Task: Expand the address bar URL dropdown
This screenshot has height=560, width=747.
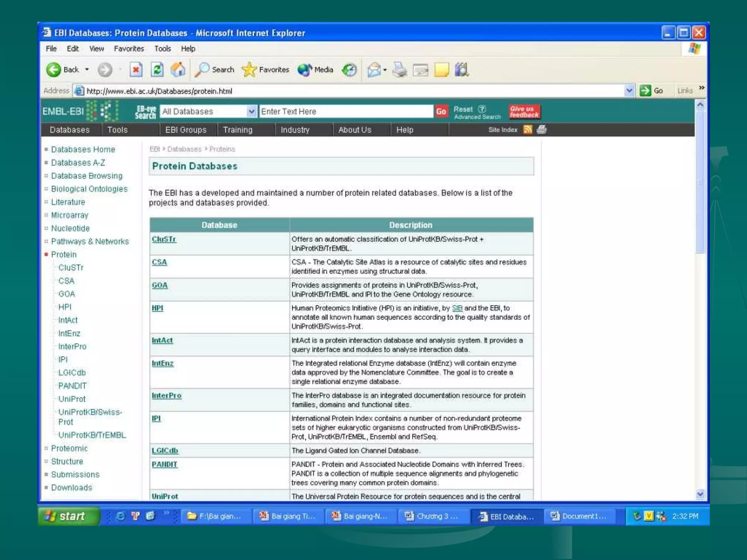Action: [629, 90]
